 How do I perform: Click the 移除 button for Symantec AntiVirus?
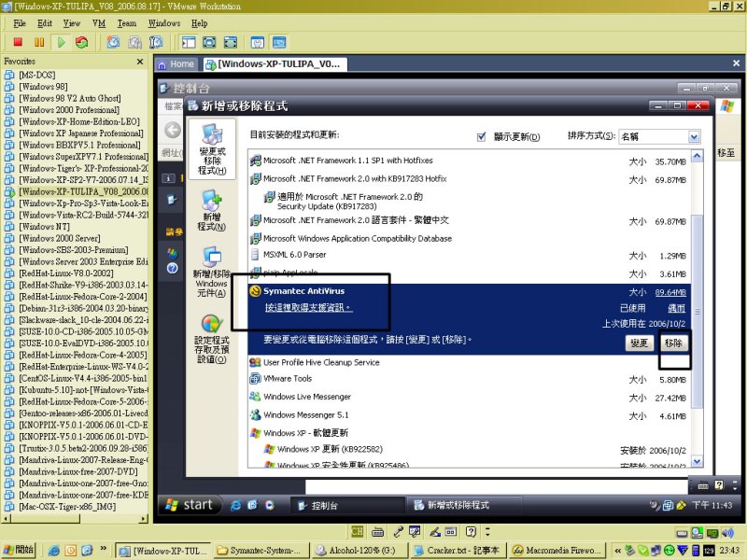tap(673, 343)
